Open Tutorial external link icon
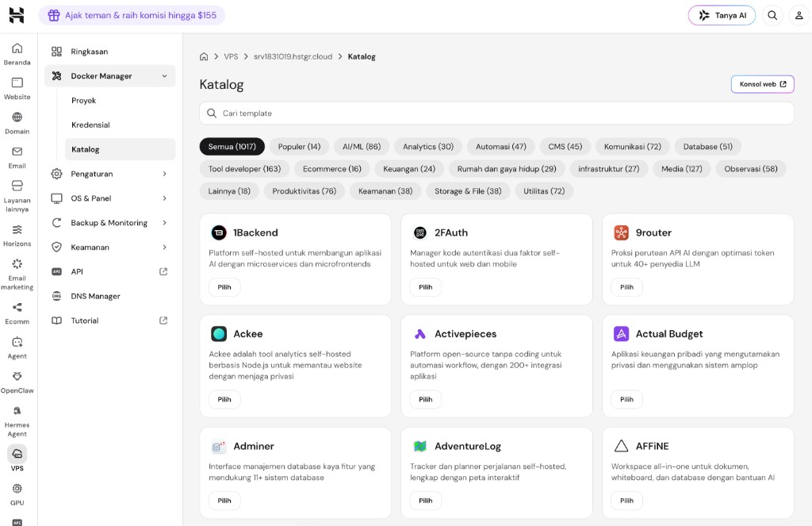 (163, 321)
